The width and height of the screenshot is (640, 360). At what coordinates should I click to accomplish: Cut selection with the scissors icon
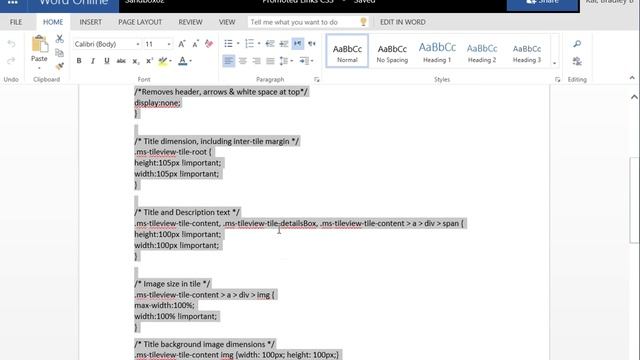click(60, 39)
